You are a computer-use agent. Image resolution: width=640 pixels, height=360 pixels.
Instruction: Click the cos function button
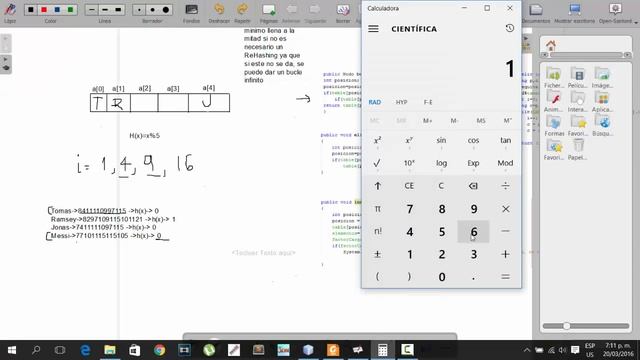[x=473, y=140]
